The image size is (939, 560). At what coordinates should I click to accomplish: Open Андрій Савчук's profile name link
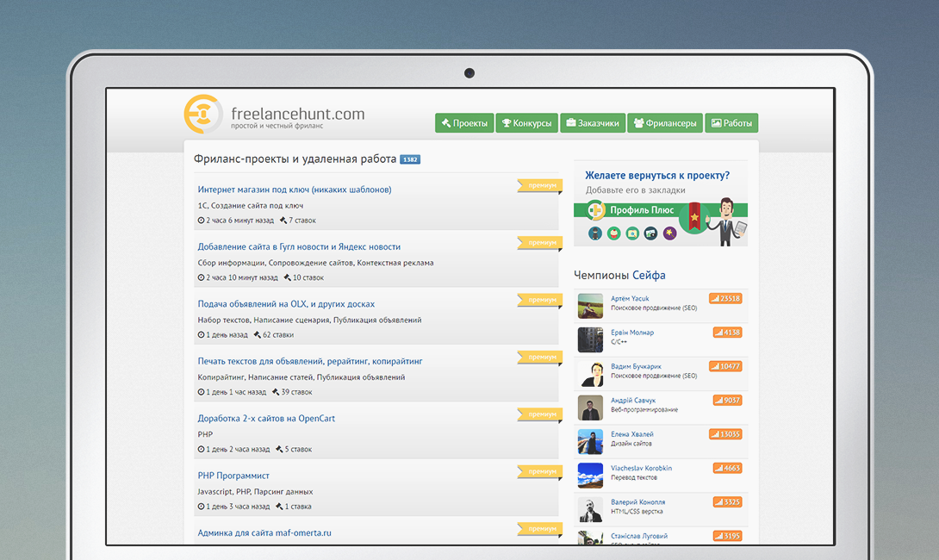coord(633,400)
